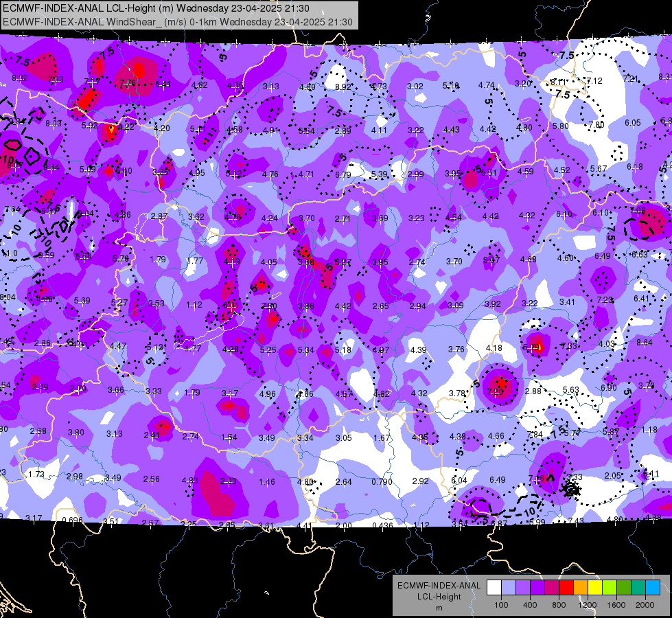
Task: Click the dark green legend swatch
Action: click(623, 588)
